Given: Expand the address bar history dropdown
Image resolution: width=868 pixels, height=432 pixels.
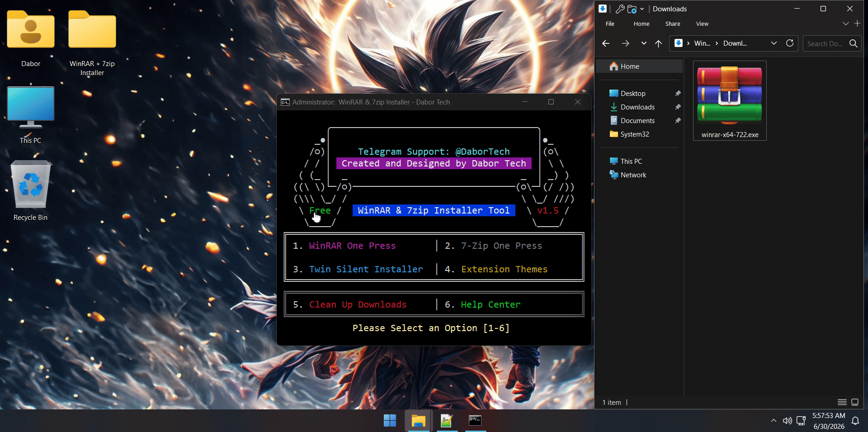Looking at the screenshot, I should click(x=774, y=43).
